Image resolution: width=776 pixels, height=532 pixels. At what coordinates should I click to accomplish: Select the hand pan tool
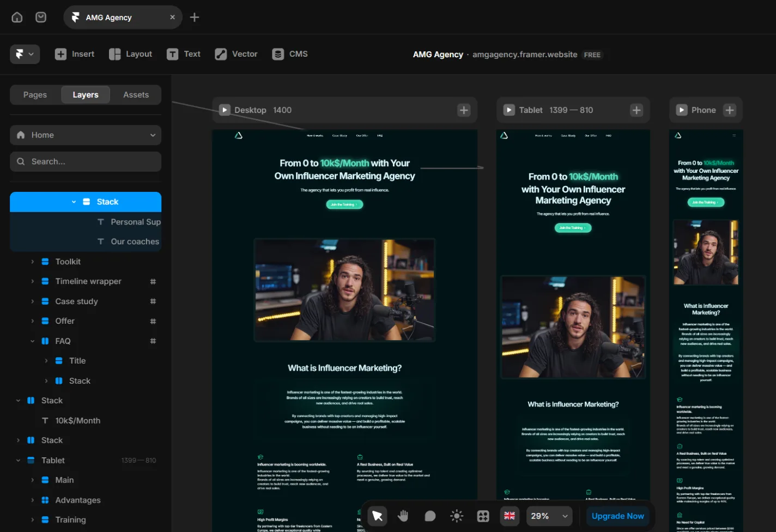pos(403,516)
